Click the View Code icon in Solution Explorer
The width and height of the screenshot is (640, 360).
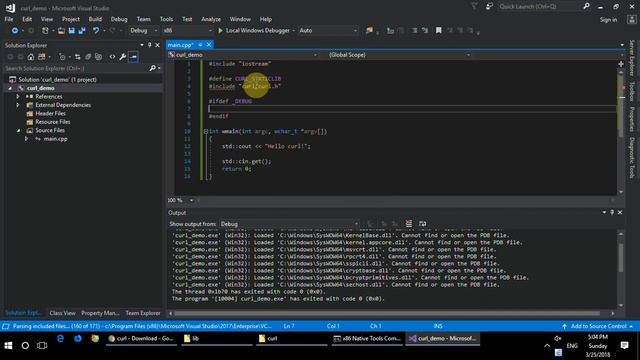click(x=112, y=57)
